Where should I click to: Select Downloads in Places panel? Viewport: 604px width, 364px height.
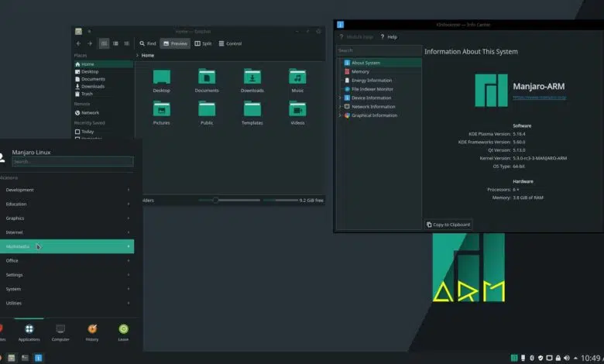coord(104,86)
